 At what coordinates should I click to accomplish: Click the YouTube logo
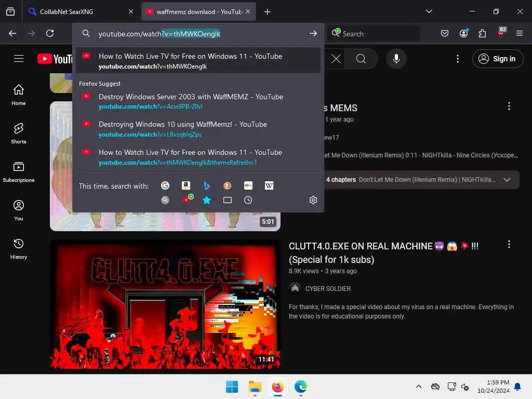(55, 59)
